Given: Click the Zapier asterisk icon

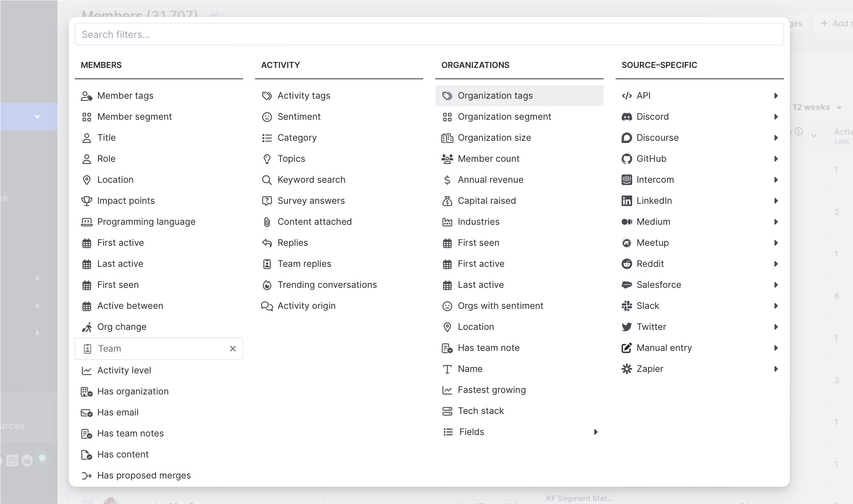Looking at the screenshot, I should [x=627, y=369].
